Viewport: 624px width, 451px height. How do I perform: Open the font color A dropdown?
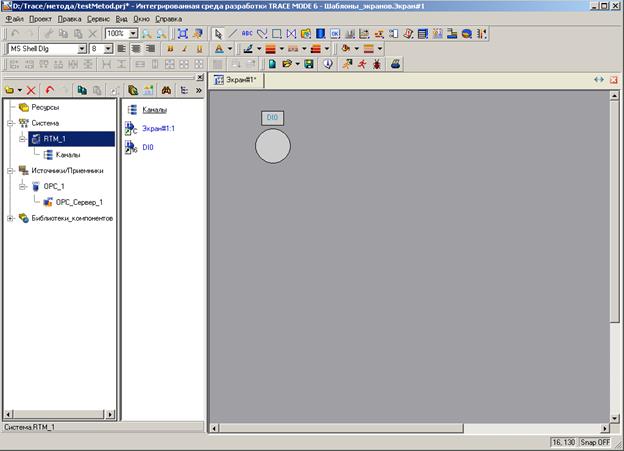231,48
